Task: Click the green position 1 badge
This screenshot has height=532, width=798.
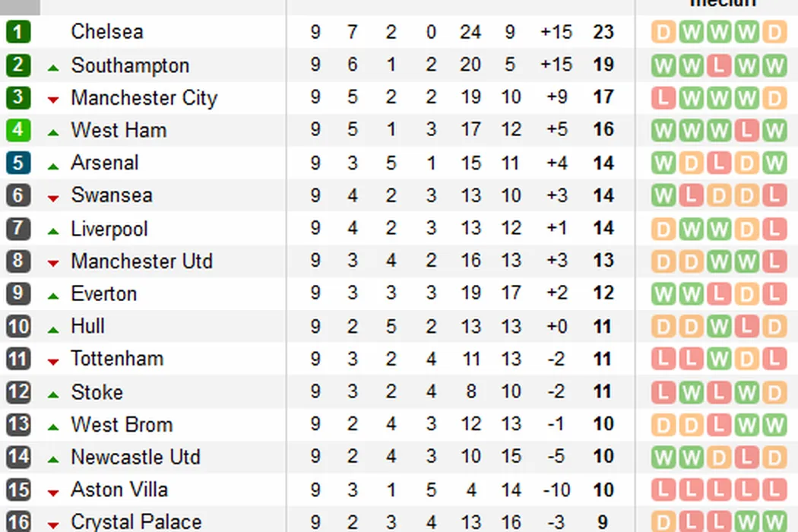Action: click(18, 32)
